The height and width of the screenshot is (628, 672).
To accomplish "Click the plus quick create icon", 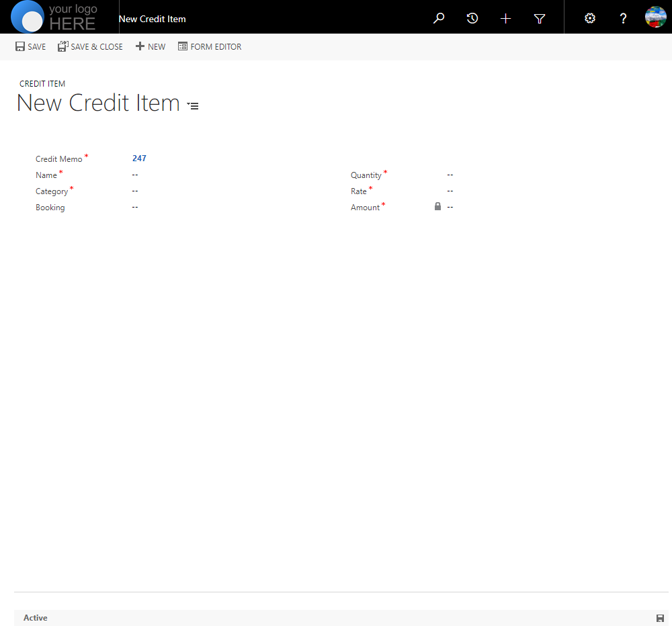I will click(506, 19).
